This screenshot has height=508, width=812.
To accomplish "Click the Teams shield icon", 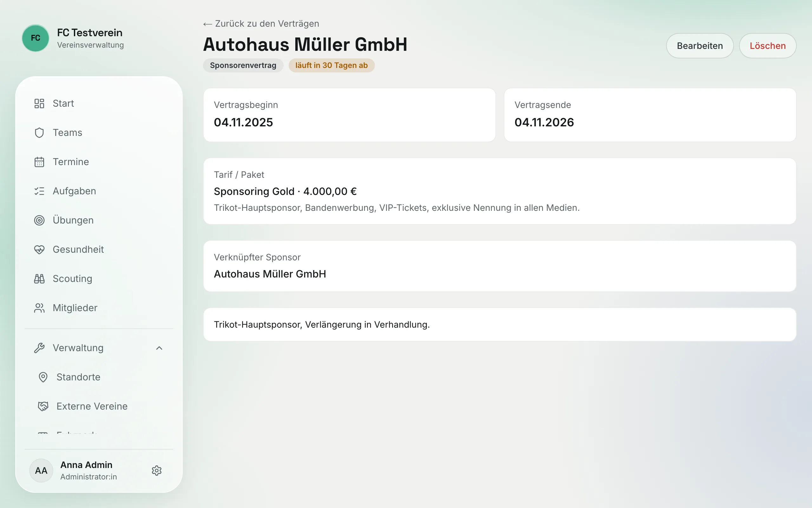I will (39, 133).
